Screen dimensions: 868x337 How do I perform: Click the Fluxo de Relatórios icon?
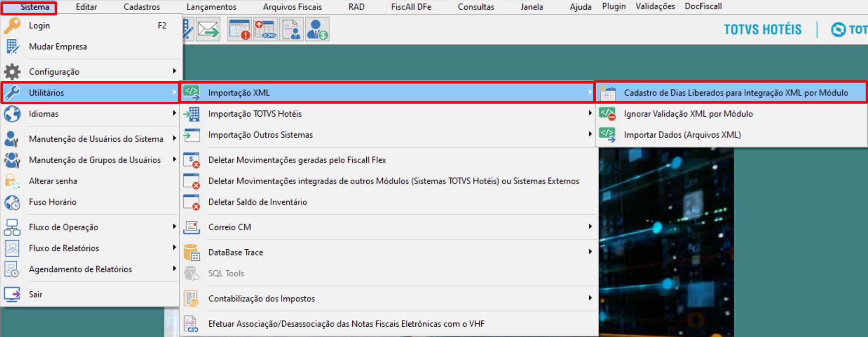pos(12,248)
